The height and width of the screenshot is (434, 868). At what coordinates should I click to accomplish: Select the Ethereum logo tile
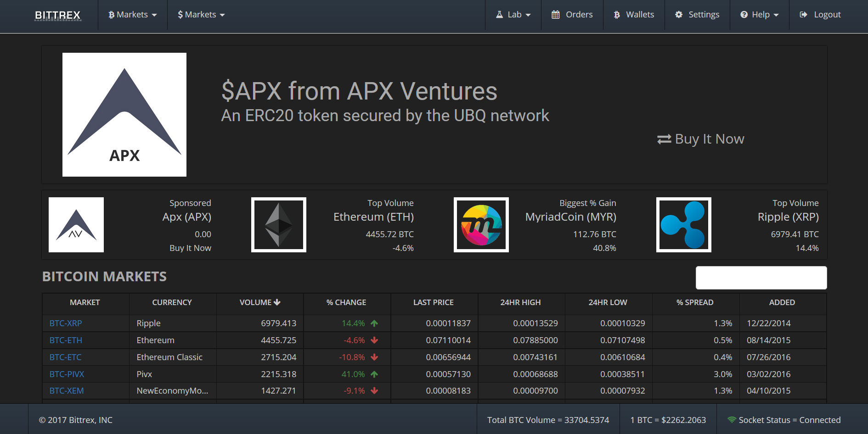[x=278, y=224]
